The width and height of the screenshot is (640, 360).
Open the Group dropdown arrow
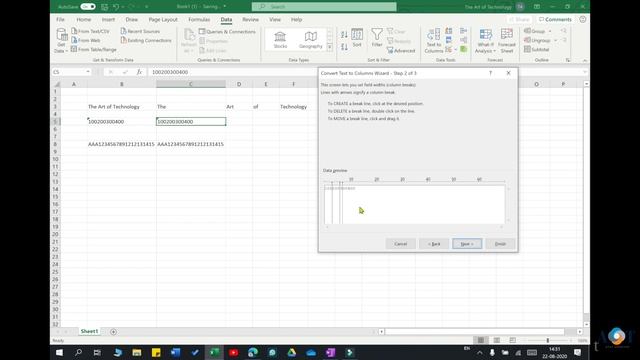550,31
